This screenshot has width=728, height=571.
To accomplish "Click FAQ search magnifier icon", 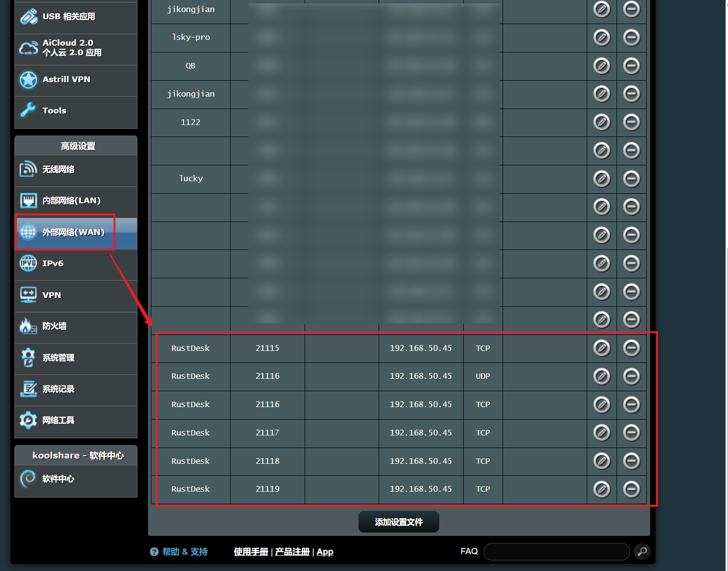I will click(x=642, y=551).
